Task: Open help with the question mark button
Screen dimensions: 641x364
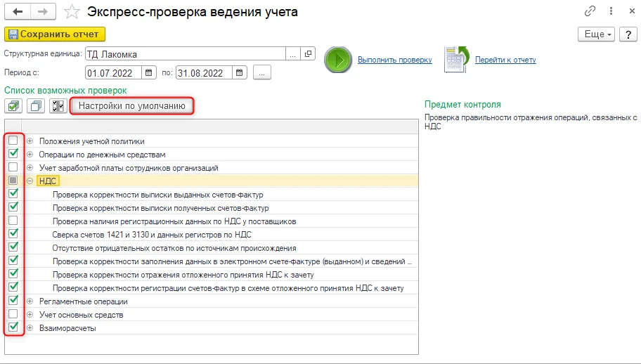Action: click(x=628, y=34)
